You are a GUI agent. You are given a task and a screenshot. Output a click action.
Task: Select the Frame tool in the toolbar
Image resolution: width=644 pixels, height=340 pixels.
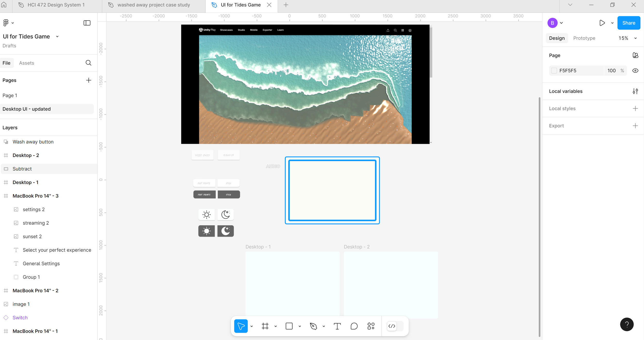tap(265, 326)
